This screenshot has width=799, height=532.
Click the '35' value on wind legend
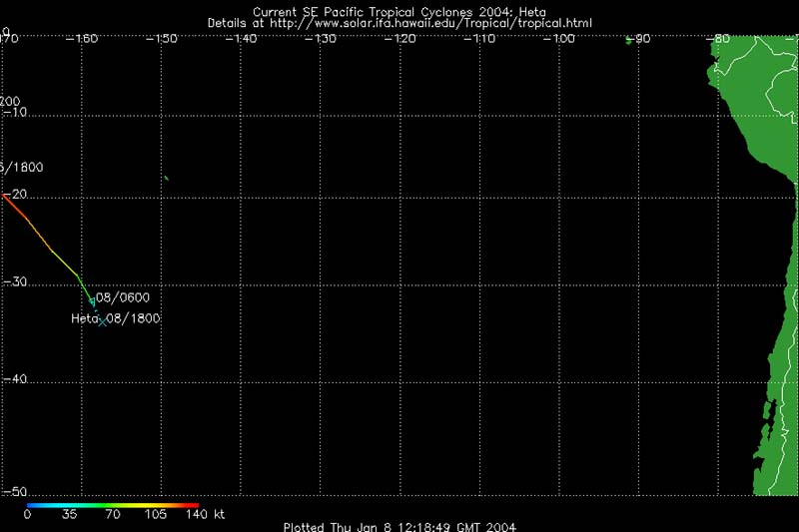70,516
